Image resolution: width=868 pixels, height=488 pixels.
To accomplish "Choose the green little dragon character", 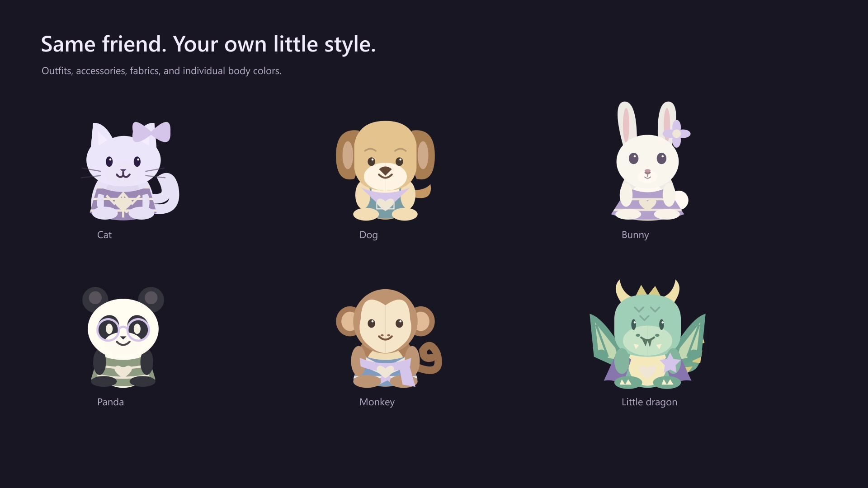I will [x=647, y=334].
